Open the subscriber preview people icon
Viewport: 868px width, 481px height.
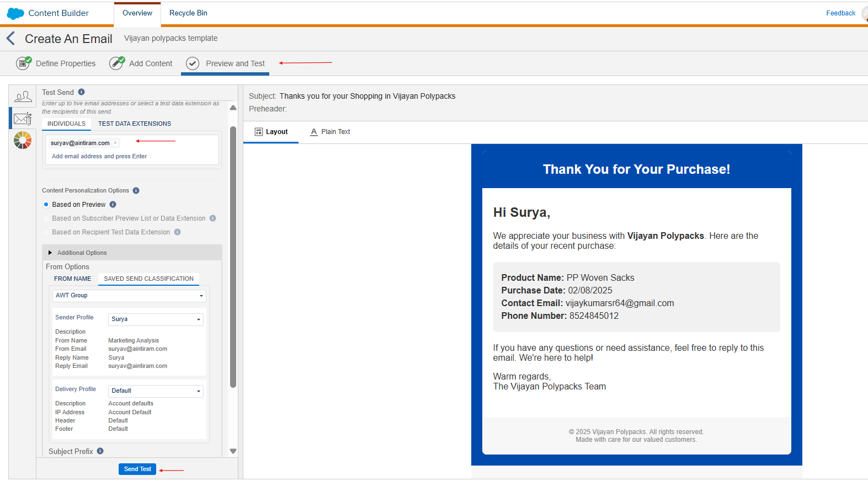[x=23, y=97]
